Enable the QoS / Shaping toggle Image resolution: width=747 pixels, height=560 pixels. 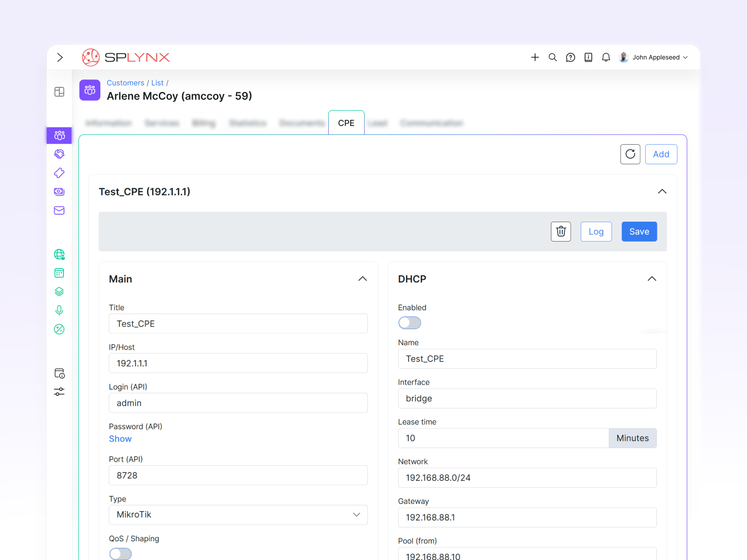click(x=120, y=553)
